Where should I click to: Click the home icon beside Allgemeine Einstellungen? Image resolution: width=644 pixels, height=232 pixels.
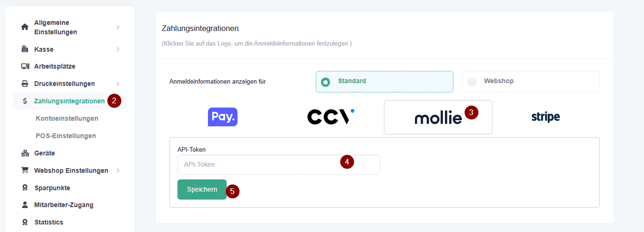point(25,27)
